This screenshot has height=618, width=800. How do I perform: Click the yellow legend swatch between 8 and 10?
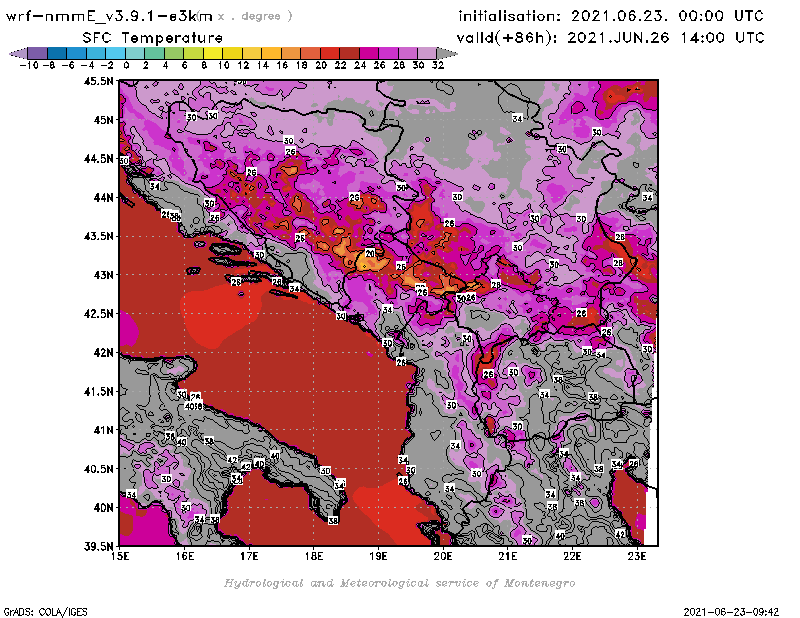213,53
